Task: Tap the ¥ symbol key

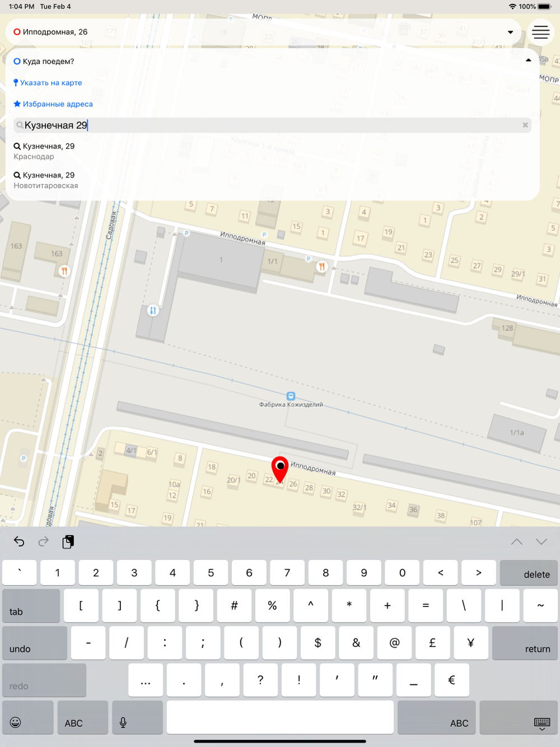Action: pos(470,643)
